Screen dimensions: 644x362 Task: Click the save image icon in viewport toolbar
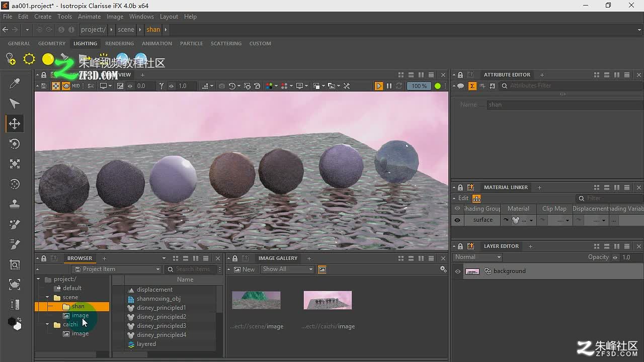(x=44, y=86)
